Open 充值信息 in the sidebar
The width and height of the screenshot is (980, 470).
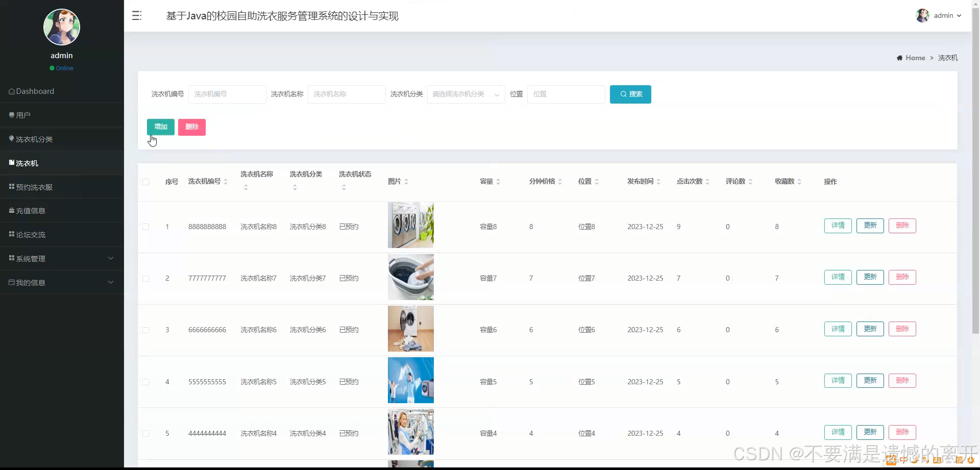tap(62, 210)
